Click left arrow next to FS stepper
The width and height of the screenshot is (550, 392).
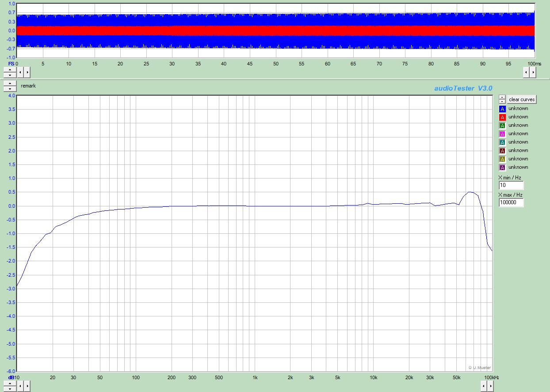20,72
